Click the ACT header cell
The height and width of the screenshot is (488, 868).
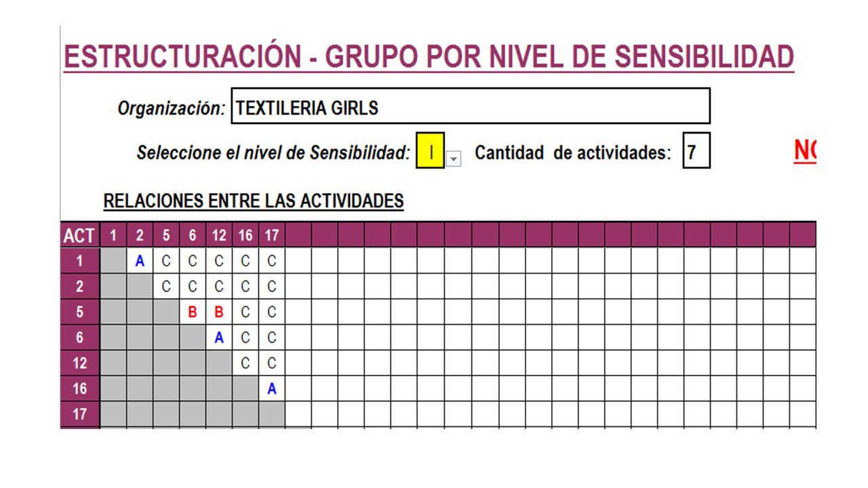click(80, 236)
